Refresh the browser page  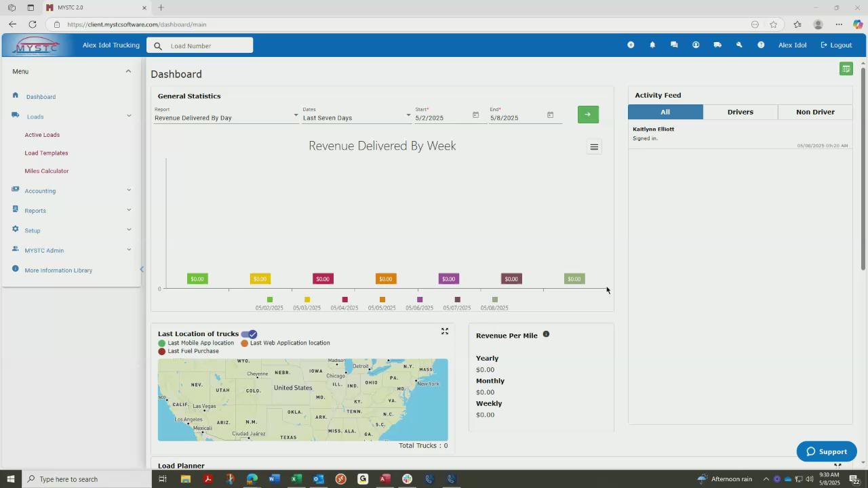(x=32, y=24)
